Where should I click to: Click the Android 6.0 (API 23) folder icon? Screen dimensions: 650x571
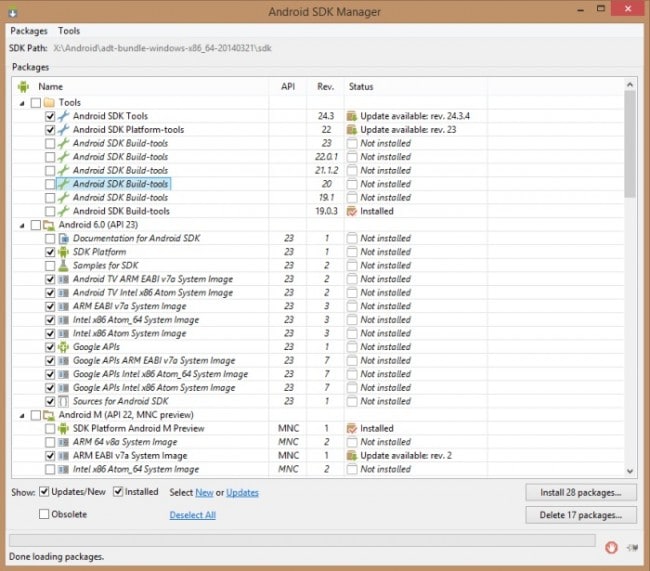(x=49, y=225)
